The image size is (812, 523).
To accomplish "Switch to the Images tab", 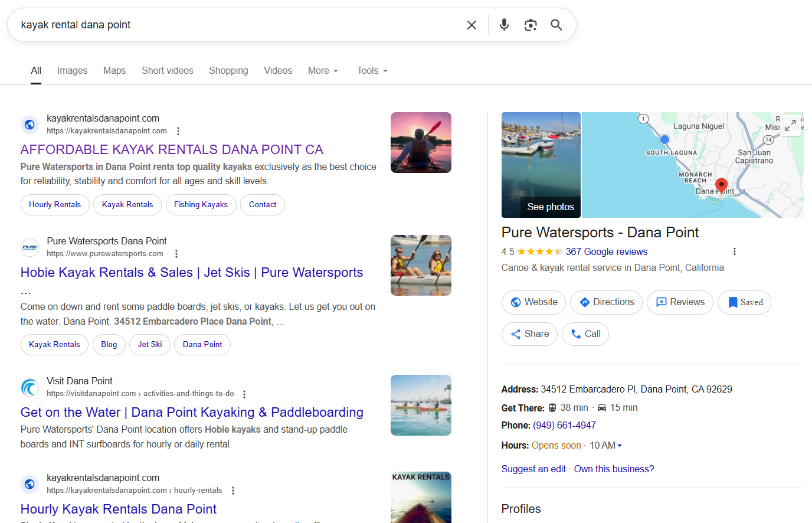I will [x=72, y=71].
